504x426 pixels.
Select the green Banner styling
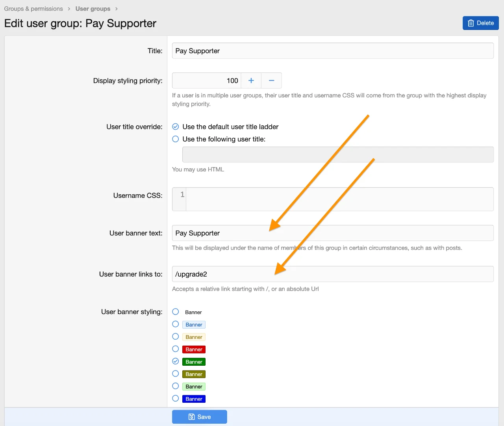[x=175, y=361]
